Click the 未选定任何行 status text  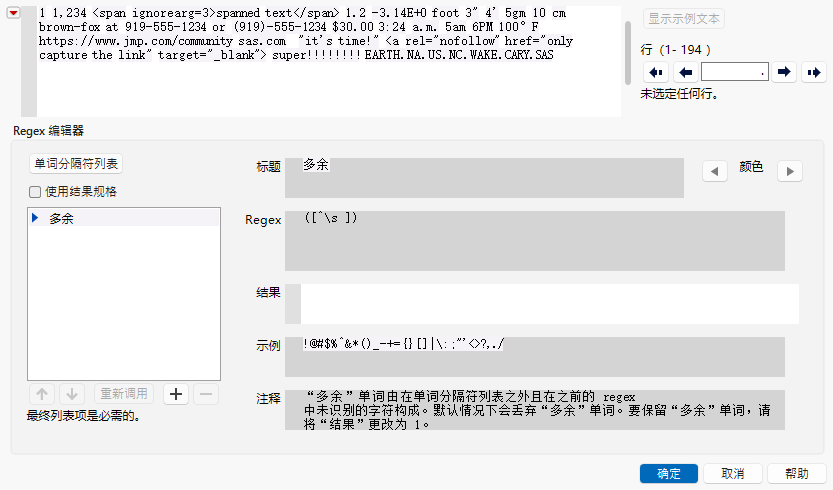(x=679, y=94)
